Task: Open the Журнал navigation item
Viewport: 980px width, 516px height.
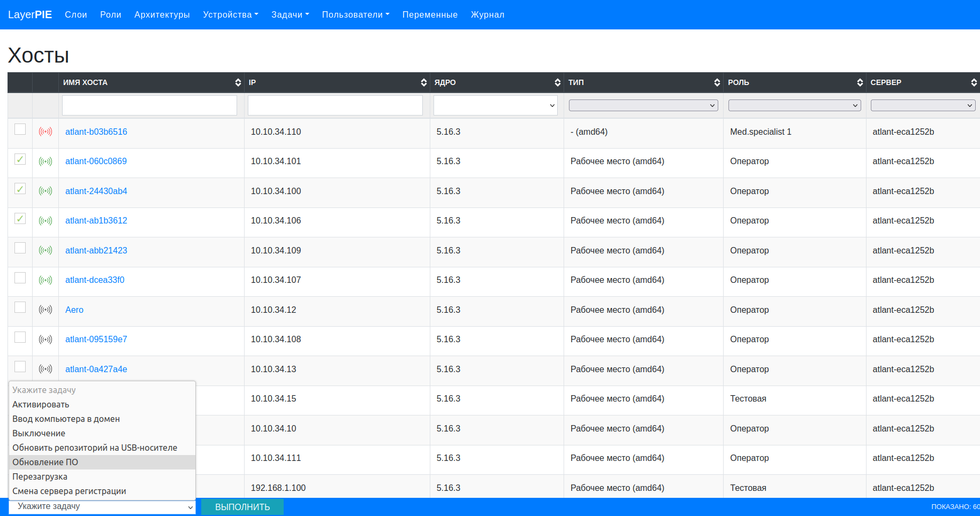Action: click(488, 14)
